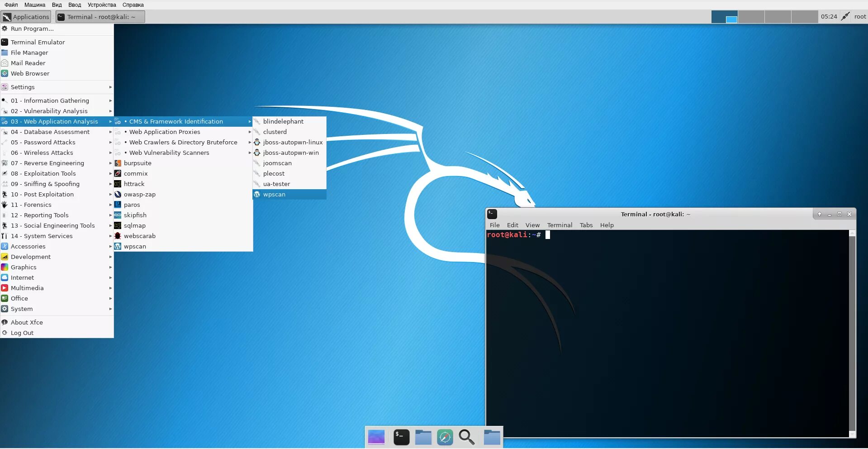Click the Log Out icon
868x449 pixels.
(5, 333)
